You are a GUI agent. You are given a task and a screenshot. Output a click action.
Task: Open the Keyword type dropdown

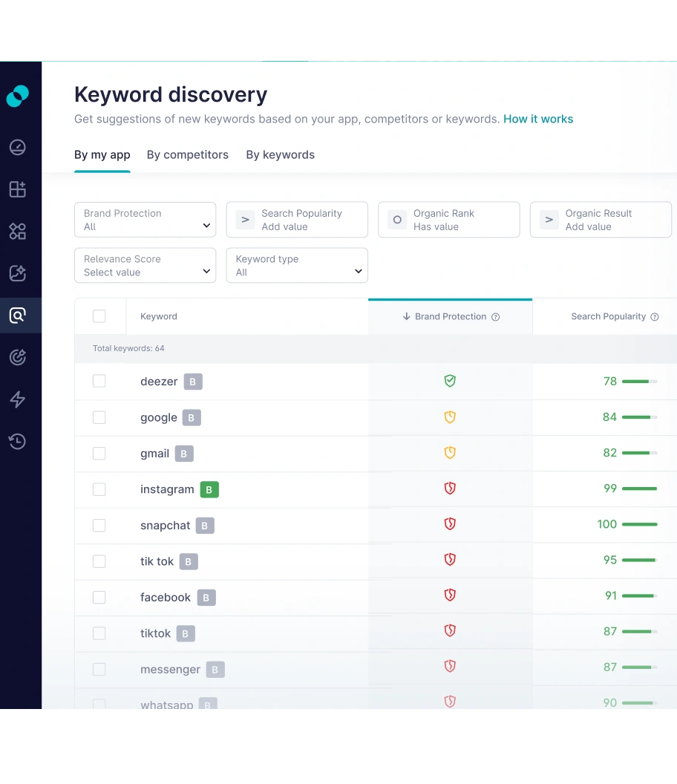(297, 265)
